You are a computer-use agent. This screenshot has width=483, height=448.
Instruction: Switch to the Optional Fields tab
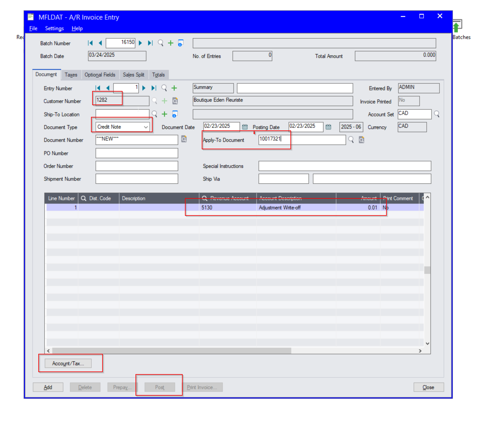click(100, 75)
